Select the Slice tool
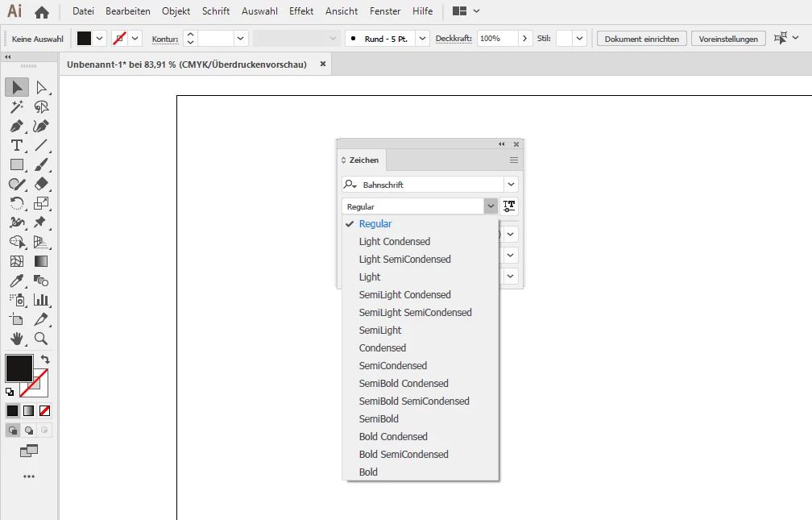812x520 pixels. coord(41,319)
